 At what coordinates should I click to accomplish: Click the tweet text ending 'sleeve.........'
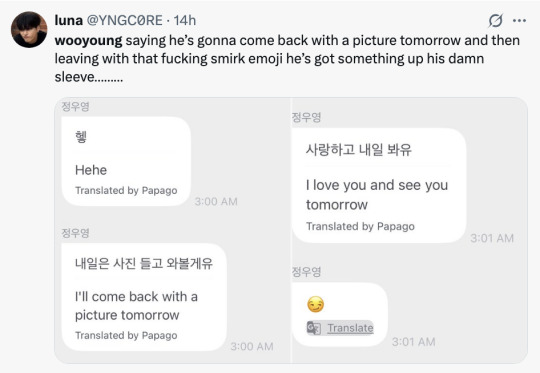pos(287,59)
